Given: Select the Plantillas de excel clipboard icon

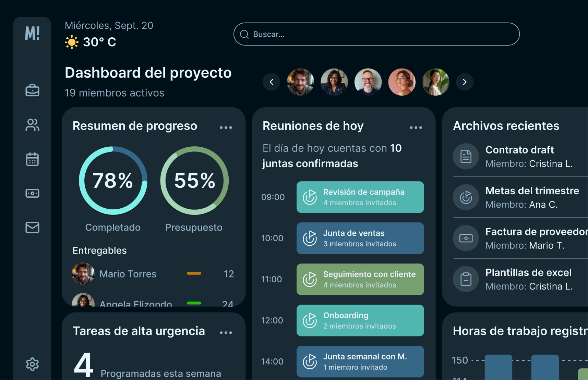Looking at the screenshot, I should pyautogui.click(x=466, y=279).
